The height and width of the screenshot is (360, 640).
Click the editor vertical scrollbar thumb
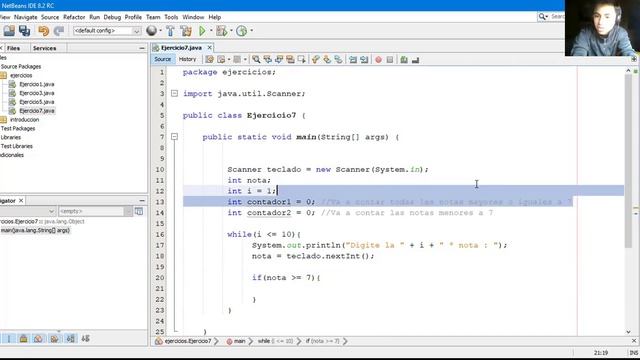pos(628,161)
